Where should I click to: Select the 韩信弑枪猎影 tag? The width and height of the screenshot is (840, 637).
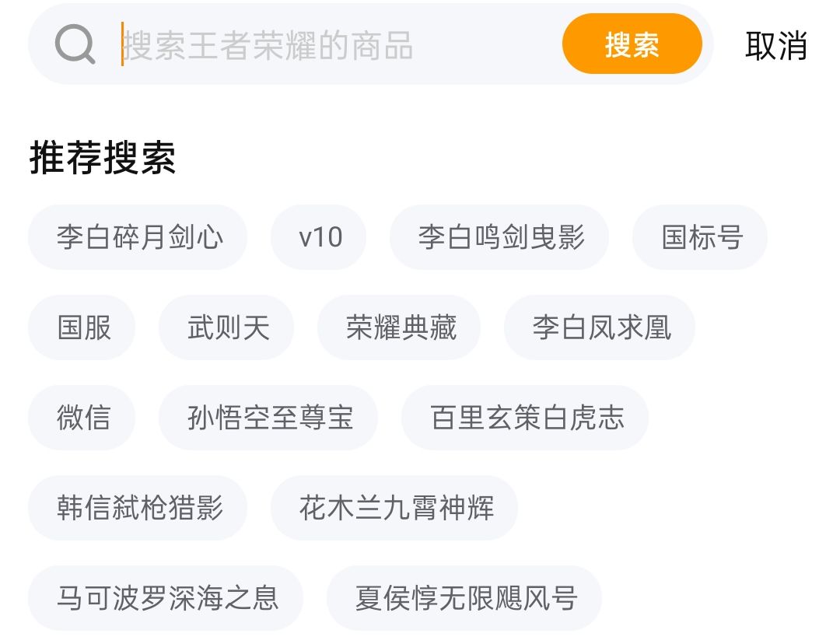tap(138, 508)
